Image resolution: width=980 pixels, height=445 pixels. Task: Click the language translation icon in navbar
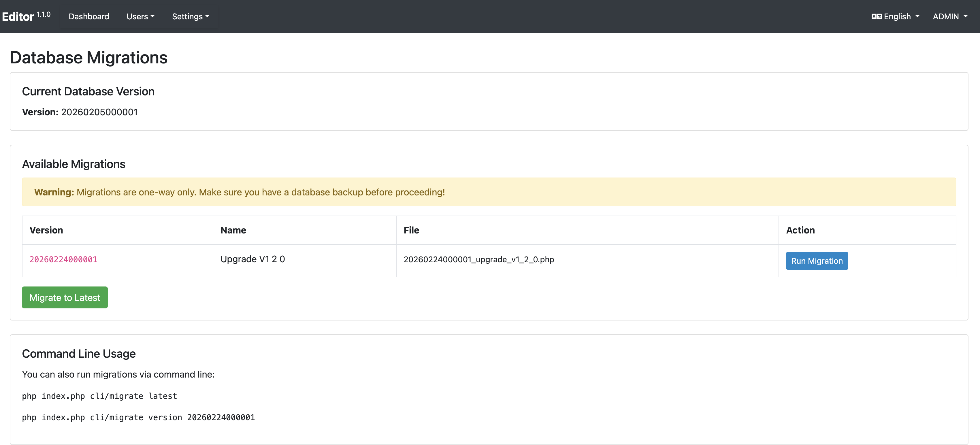coord(877,16)
